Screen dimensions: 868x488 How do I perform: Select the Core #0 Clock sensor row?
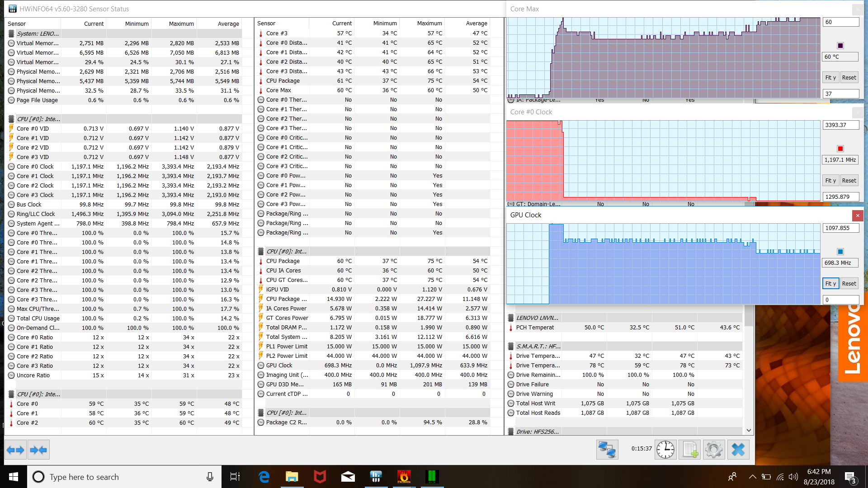35,166
